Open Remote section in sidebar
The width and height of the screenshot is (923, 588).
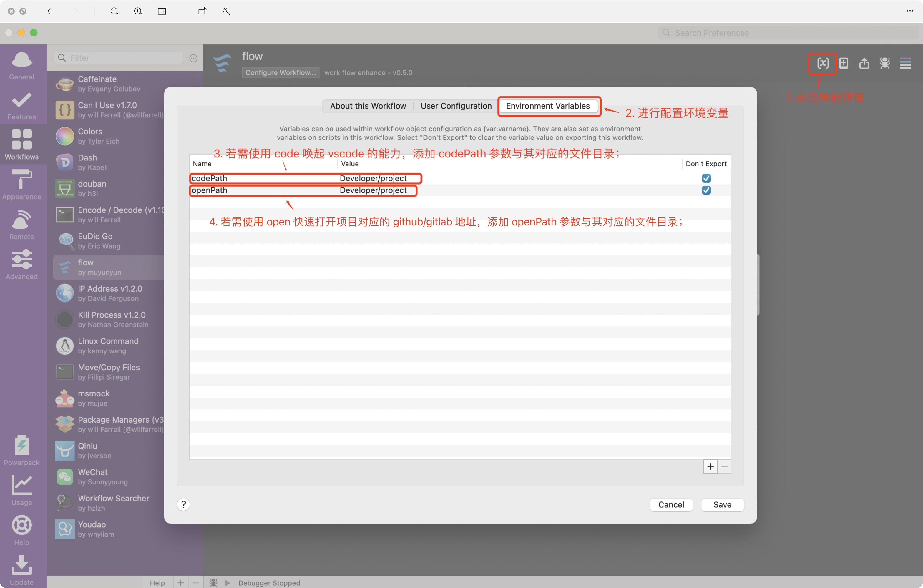[x=21, y=225]
